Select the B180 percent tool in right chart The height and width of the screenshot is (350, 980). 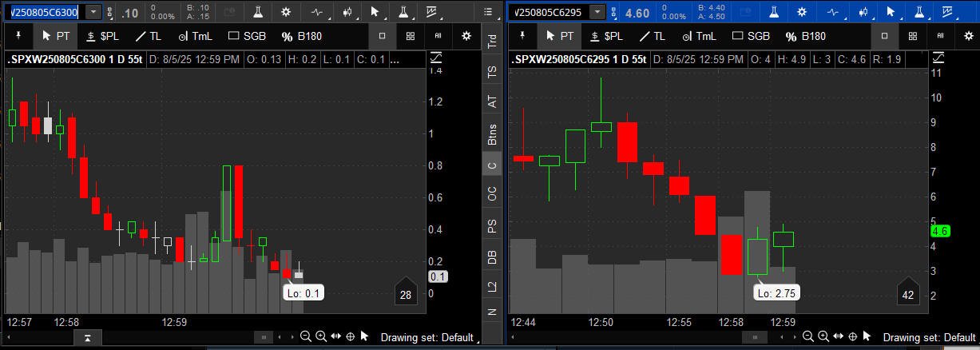click(803, 36)
